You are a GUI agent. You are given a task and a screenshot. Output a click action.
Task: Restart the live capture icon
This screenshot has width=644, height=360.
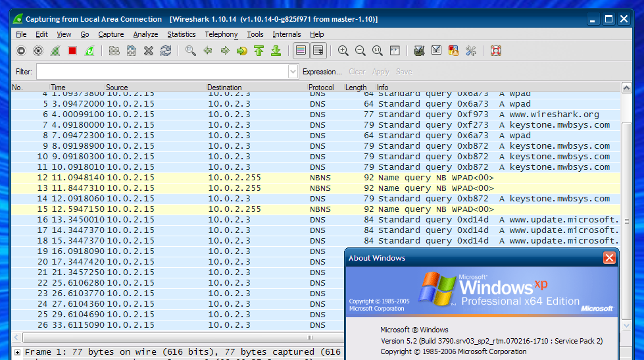coord(89,51)
